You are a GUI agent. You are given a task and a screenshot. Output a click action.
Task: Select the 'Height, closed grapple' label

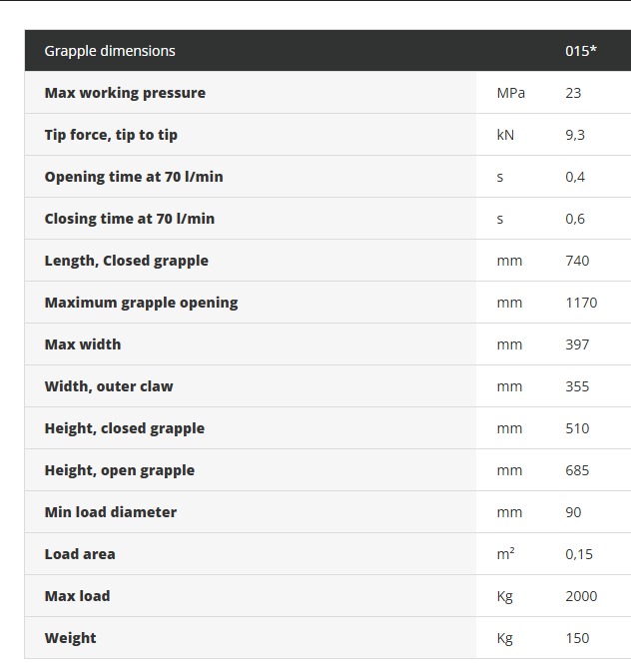tap(125, 428)
